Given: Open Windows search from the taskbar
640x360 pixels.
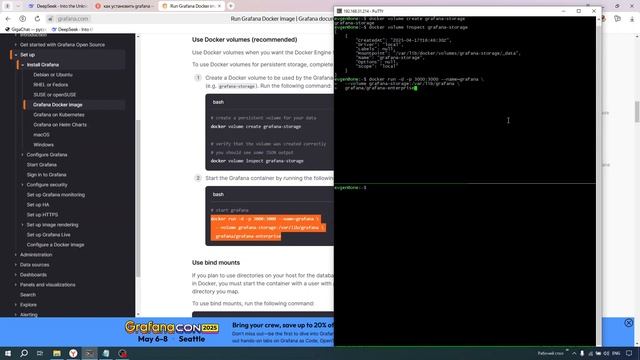Looking at the screenshot, I should [24, 353].
